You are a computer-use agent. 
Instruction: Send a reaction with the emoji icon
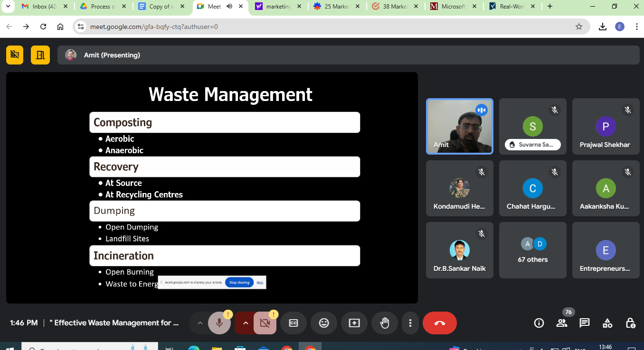tap(324, 323)
